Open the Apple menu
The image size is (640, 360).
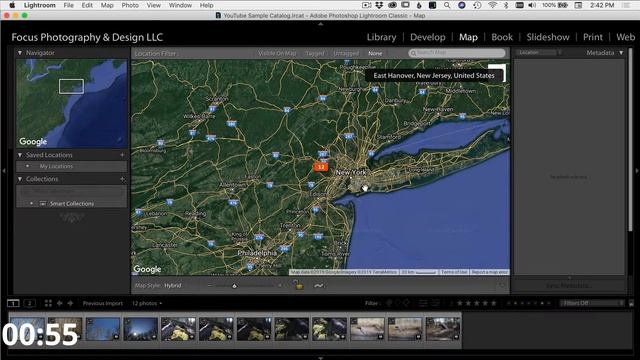coord(12,5)
